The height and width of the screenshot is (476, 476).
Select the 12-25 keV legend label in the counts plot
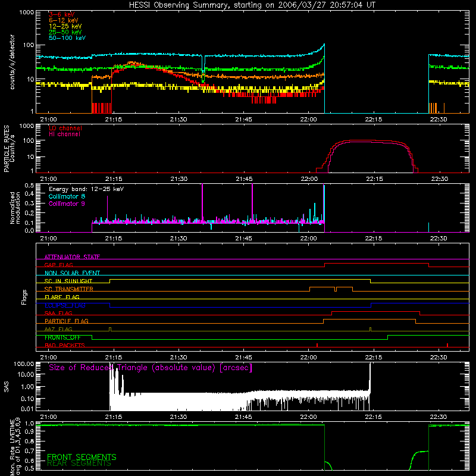tap(65, 26)
